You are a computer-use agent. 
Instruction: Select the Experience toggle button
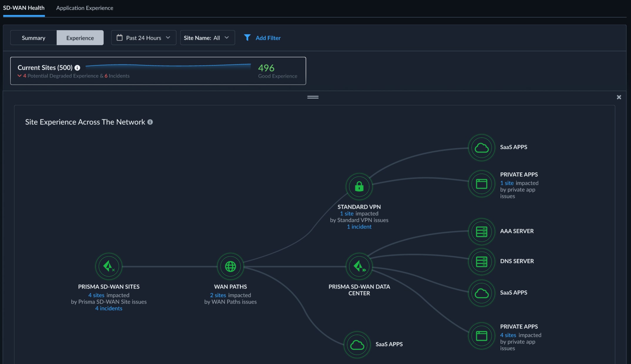(80, 38)
